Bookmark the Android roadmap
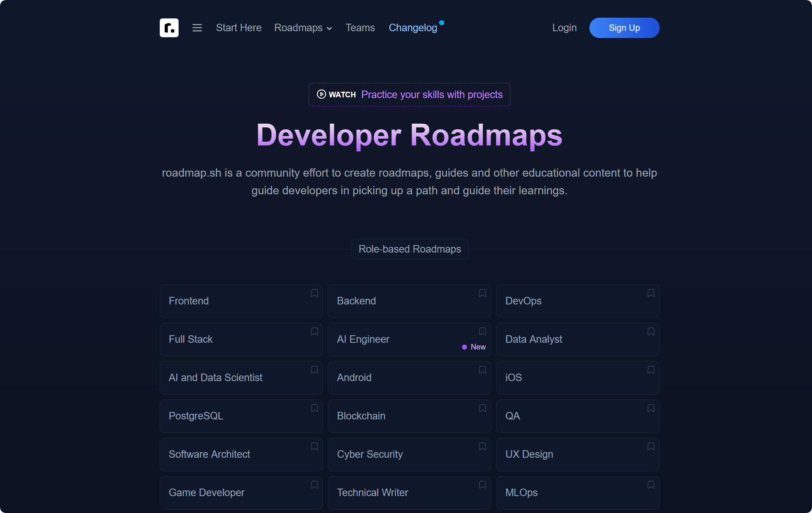812x513 pixels. pos(482,370)
